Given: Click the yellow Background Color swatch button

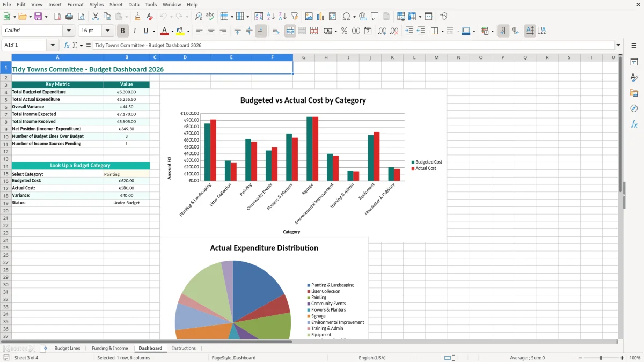Looking at the screenshot, I should [180, 31].
